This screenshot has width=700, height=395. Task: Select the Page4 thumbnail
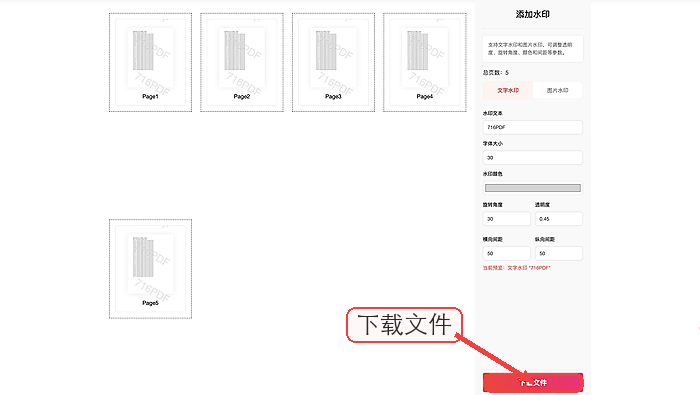425,62
